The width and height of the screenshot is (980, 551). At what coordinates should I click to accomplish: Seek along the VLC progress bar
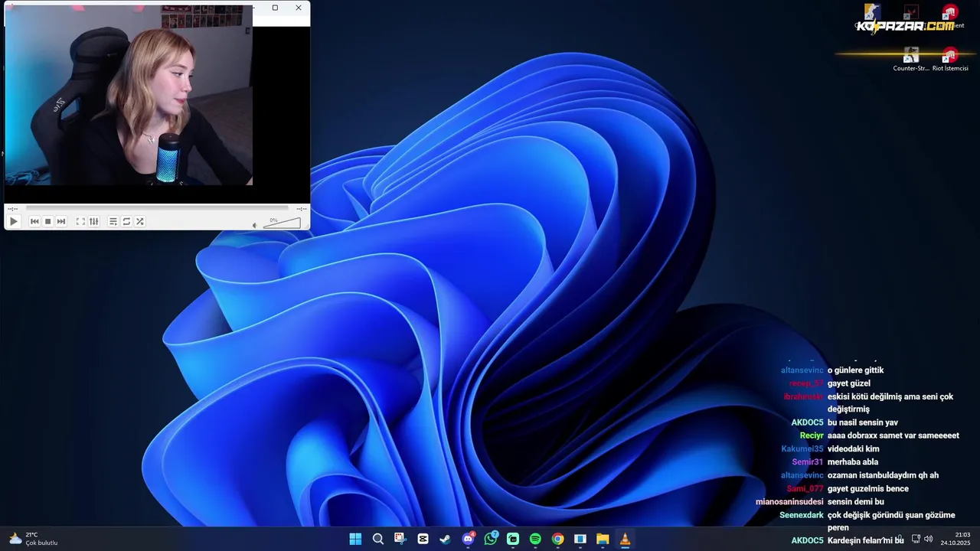157,207
